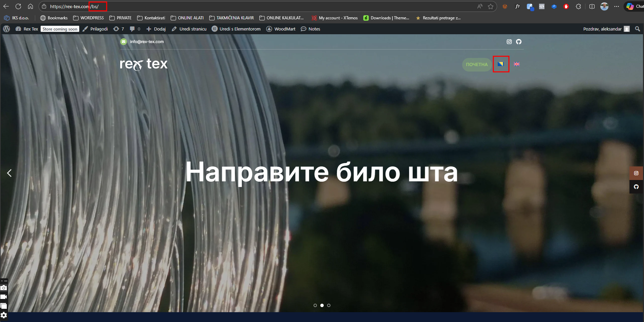
Task: Switch language using the Bosnian flag
Action: click(x=501, y=64)
